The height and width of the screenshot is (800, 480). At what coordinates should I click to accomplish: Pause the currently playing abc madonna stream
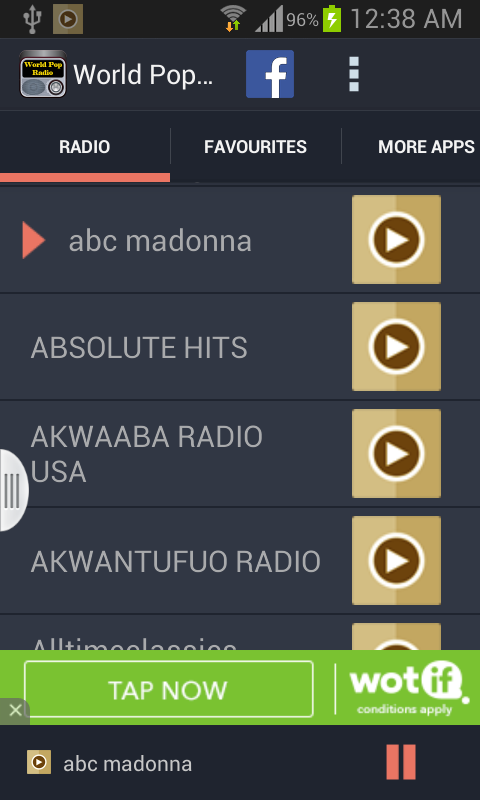401,762
